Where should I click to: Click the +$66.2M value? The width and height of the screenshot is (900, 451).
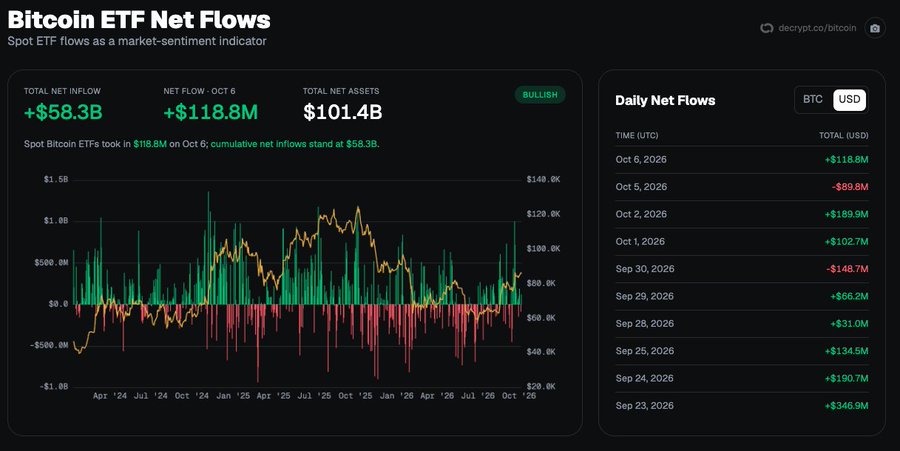click(x=849, y=296)
